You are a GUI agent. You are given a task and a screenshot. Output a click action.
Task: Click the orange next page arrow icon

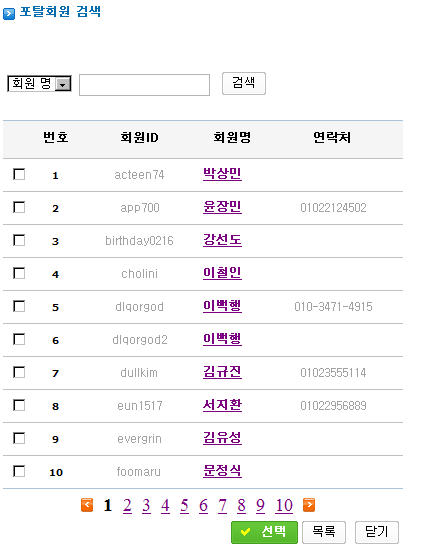[309, 505]
